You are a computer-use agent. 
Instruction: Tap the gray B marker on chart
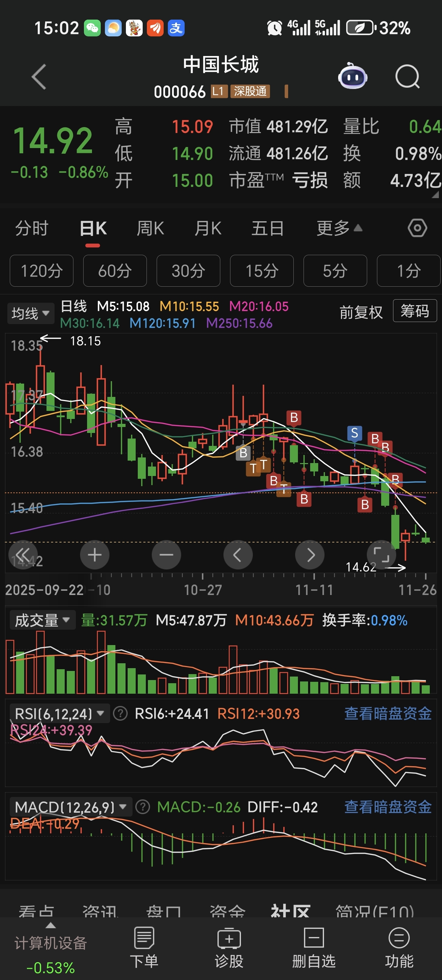click(x=243, y=453)
